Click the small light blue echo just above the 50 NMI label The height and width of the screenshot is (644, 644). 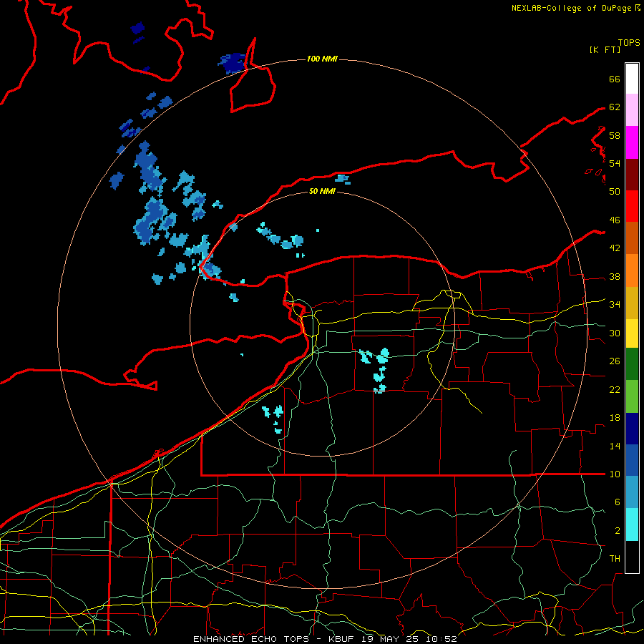click(x=343, y=179)
